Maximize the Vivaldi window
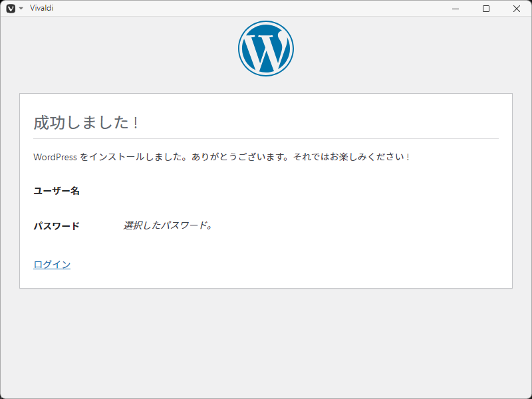Screen dimensions: 532x399 pyautogui.click(x=486, y=9)
